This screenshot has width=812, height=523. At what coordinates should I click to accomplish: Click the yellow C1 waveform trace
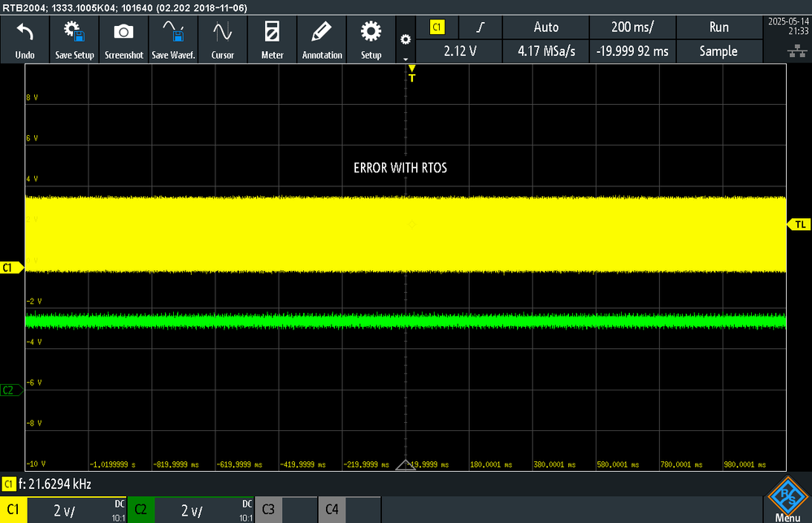click(406, 234)
